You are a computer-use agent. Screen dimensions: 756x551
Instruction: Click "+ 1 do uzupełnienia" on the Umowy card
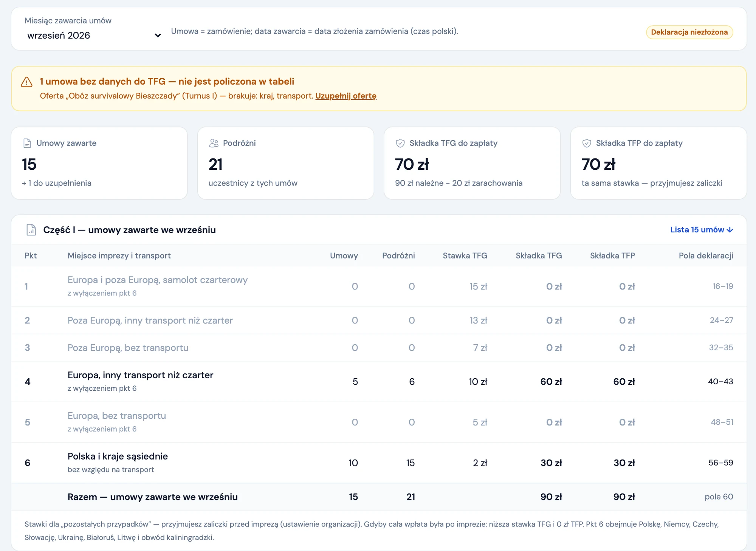coord(57,183)
